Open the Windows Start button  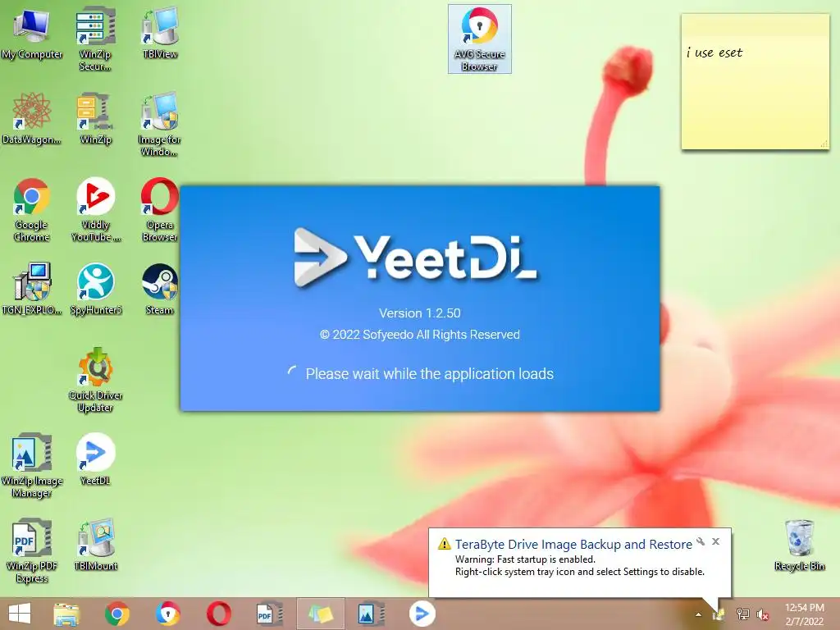point(20,614)
